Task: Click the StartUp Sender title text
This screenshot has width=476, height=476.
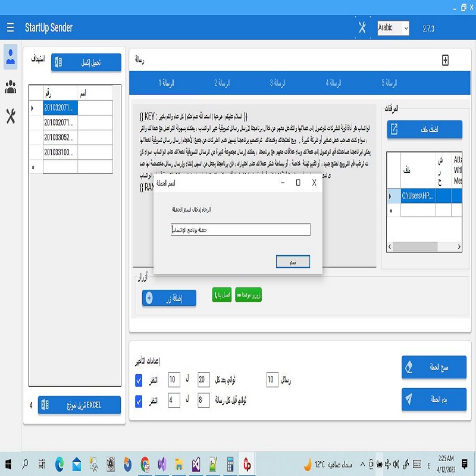Action: click(49, 27)
